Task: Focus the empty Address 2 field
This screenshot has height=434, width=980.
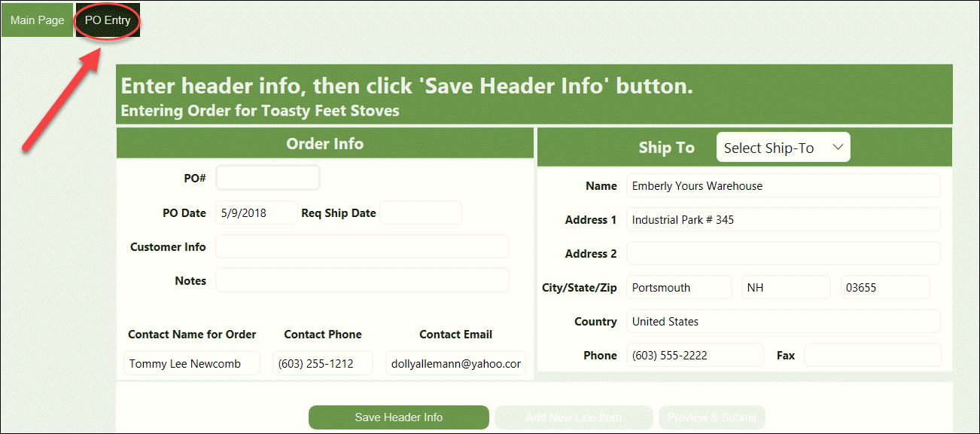Action: tap(783, 253)
